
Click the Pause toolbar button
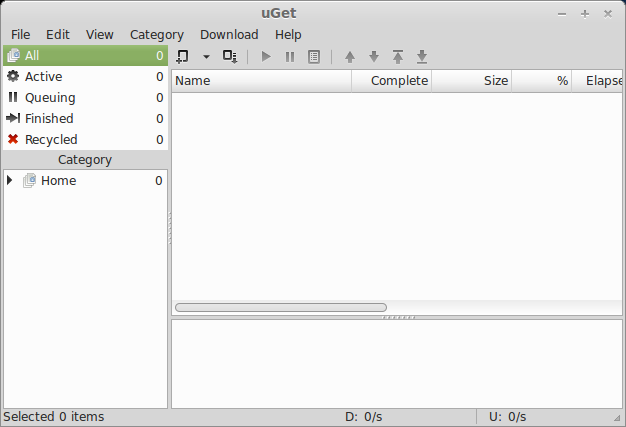[x=290, y=57]
